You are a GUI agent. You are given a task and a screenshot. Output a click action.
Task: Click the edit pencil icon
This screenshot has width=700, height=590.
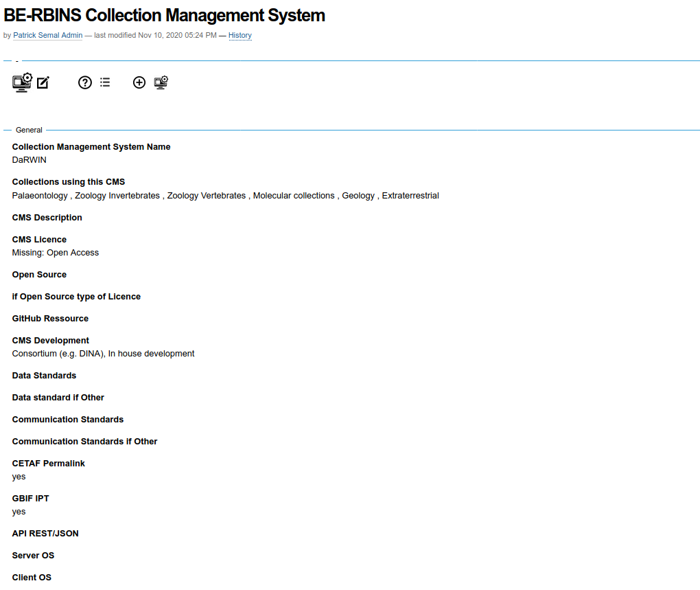[x=43, y=83]
